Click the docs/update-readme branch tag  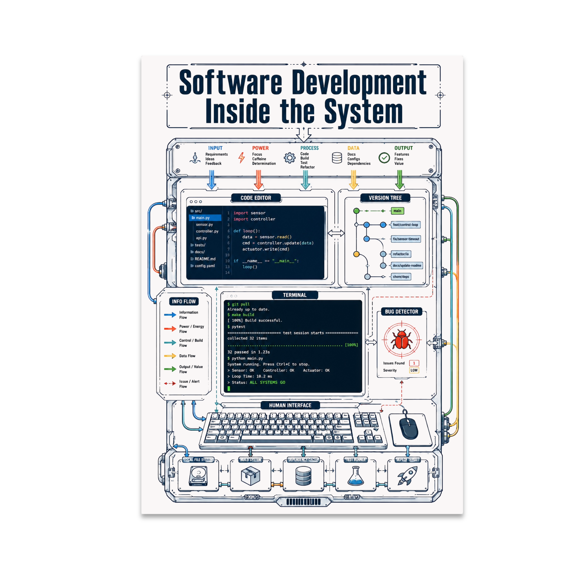coord(407,265)
